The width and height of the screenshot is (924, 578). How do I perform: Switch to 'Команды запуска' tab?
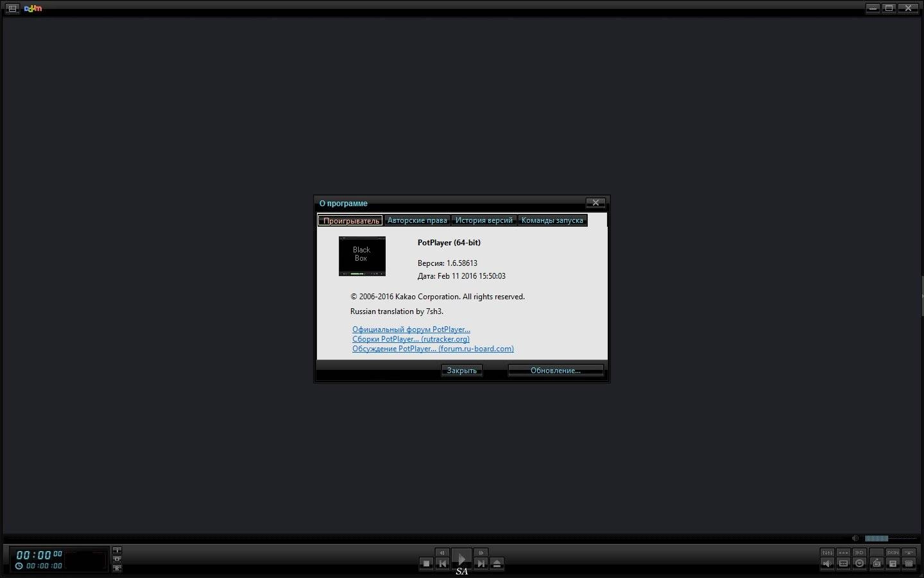[x=552, y=220]
